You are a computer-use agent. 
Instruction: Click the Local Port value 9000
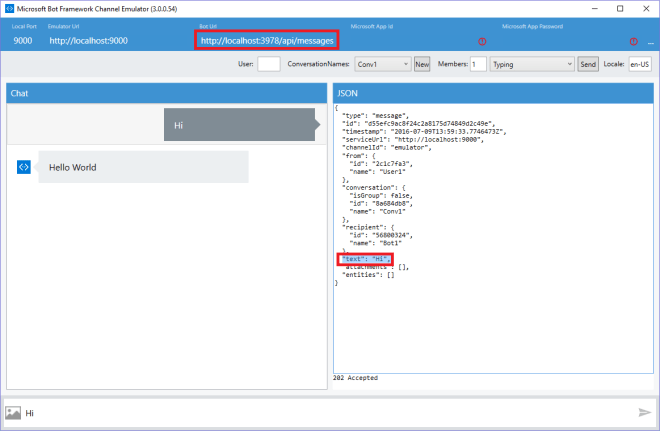[24, 41]
